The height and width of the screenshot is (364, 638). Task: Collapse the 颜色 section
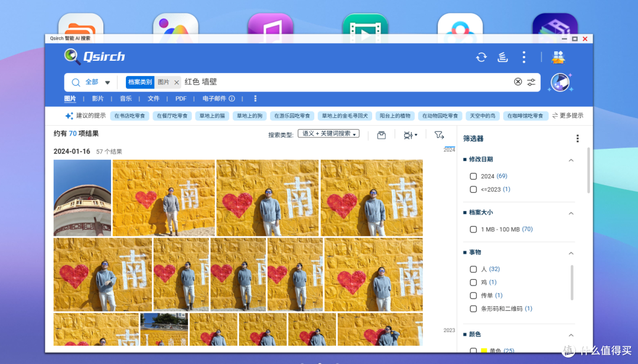[x=571, y=335]
